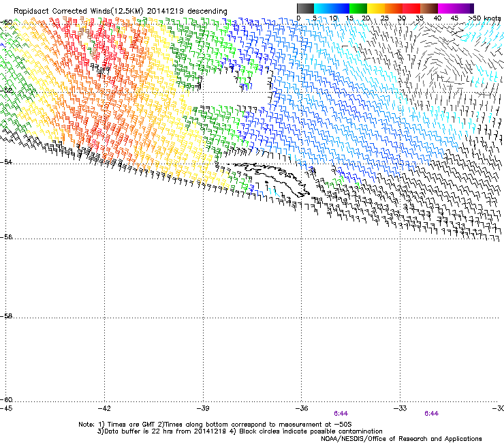504x443 pixels.
Task: Click the legend tick label '35'
Action: [420, 18]
